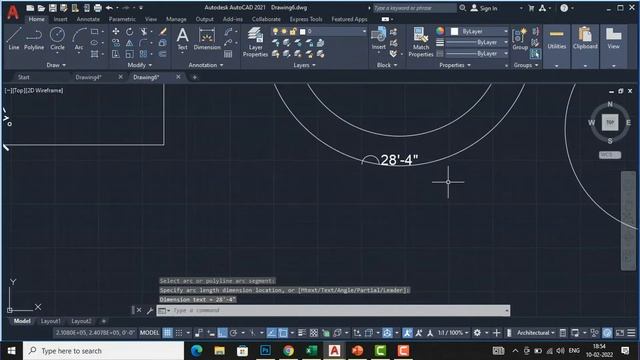Select the Circle tool
Viewport: 640px width, 360px height.
(x=57, y=39)
